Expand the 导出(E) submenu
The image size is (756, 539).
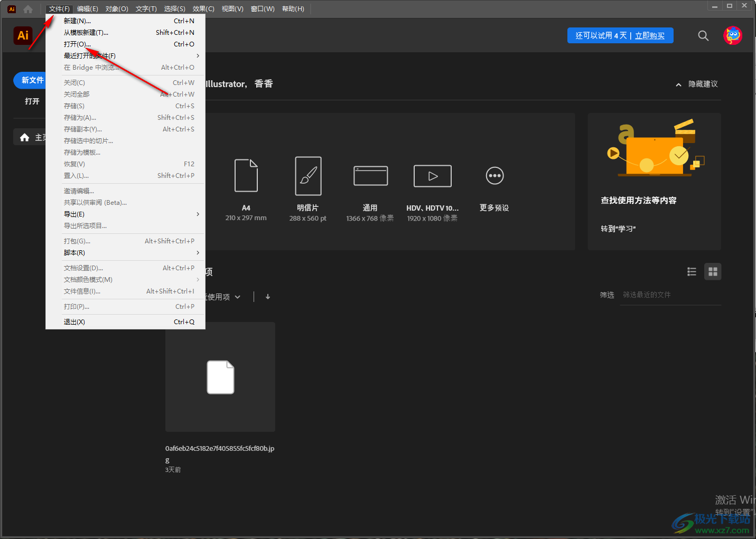(x=126, y=214)
